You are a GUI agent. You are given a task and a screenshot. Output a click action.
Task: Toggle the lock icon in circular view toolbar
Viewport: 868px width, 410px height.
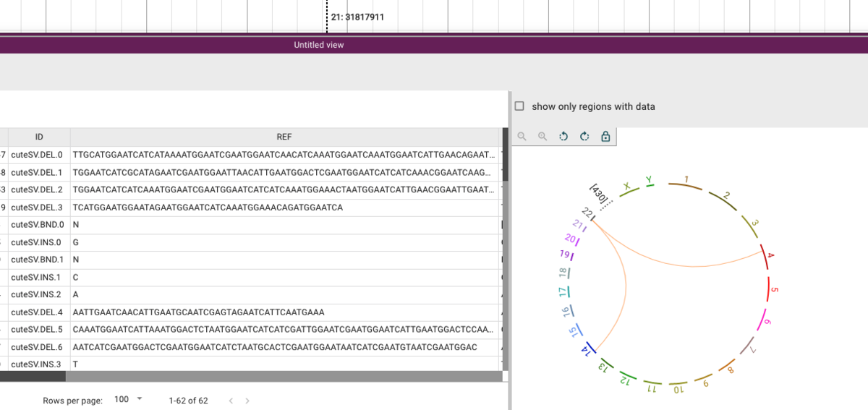[x=605, y=136]
